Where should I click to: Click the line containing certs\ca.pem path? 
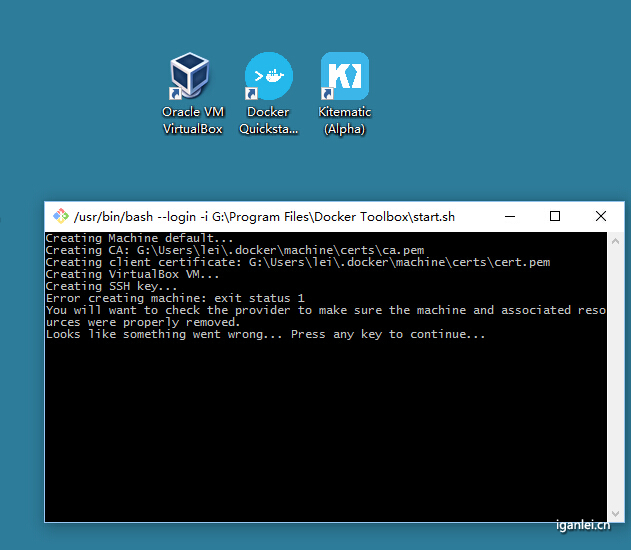click(235, 250)
